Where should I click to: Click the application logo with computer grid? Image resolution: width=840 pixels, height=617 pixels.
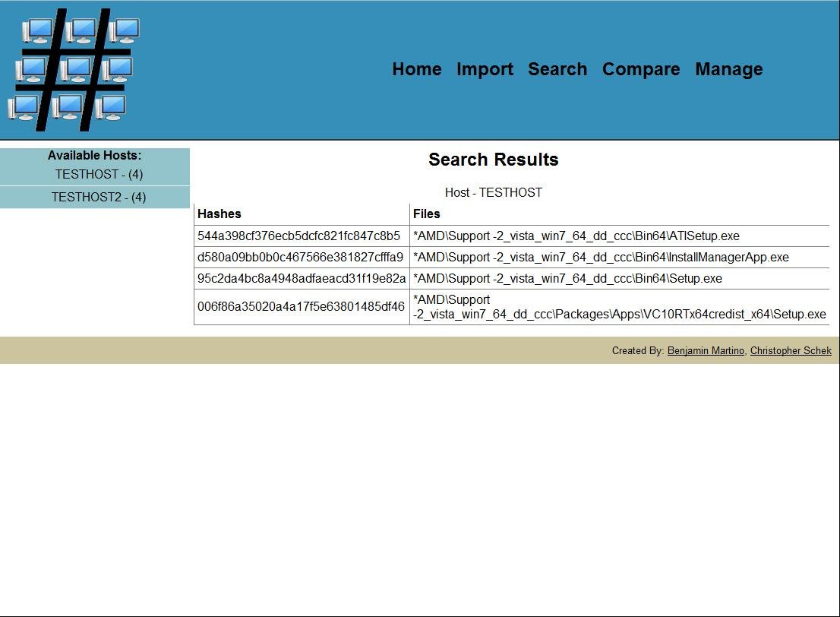click(x=72, y=68)
